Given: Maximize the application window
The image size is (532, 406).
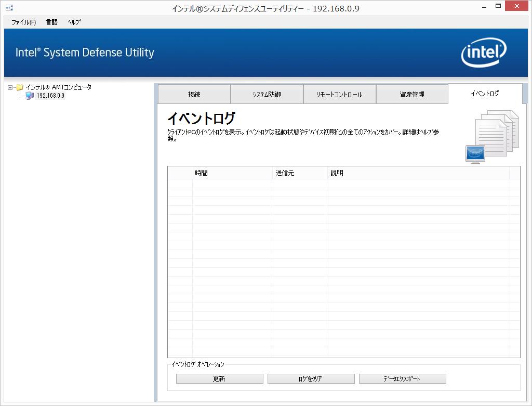Looking at the screenshot, I should (x=498, y=6).
